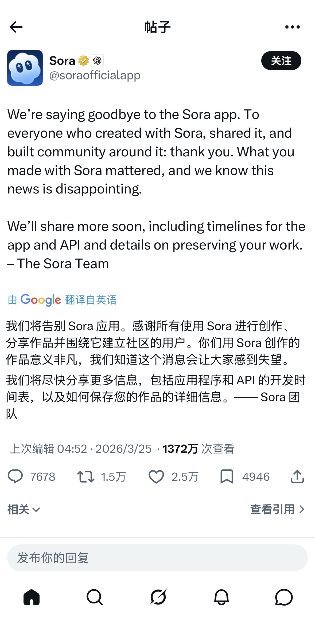
Task: Tap the Google 翻译自英语 translation link
Action: (62, 300)
